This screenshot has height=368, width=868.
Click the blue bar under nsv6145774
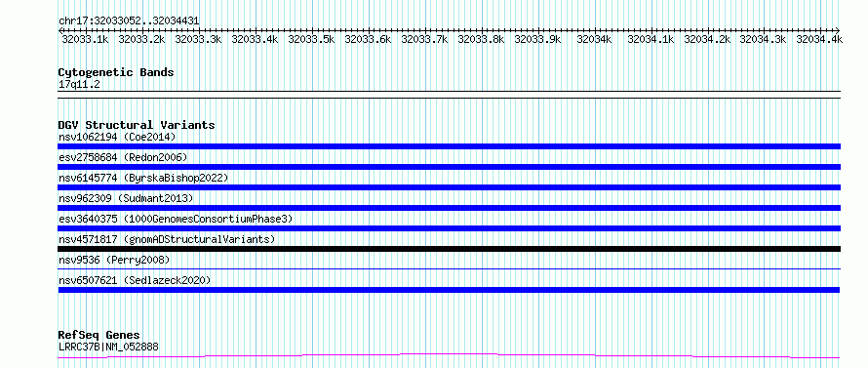click(x=449, y=187)
